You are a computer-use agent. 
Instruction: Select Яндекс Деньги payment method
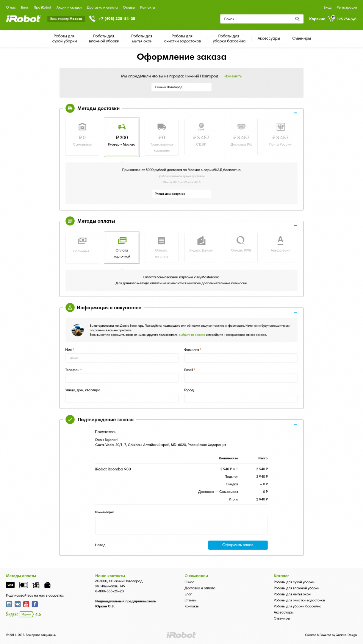[x=201, y=247]
